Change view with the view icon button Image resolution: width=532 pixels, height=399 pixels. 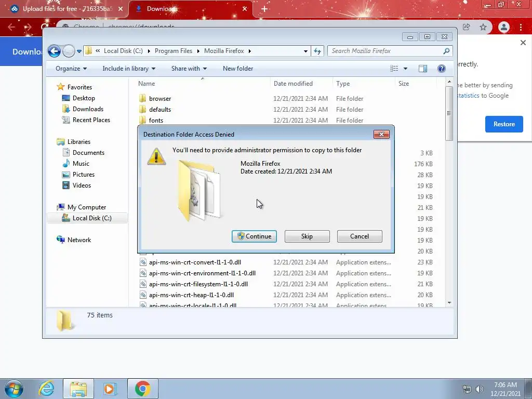[x=394, y=69]
